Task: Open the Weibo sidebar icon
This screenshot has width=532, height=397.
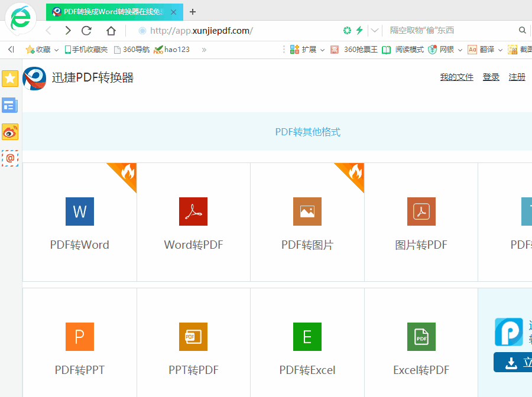Action: tap(10, 132)
